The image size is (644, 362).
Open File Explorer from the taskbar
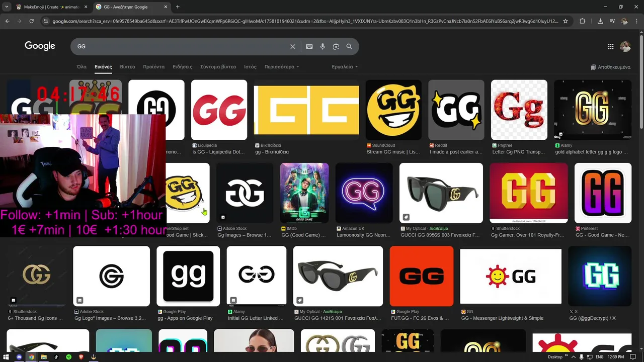tap(44, 357)
